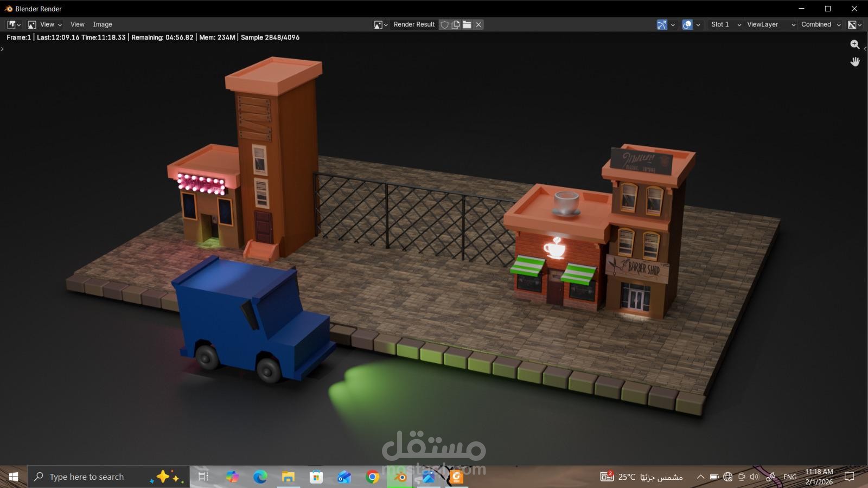The height and width of the screenshot is (488, 868).
Task: Open the display channels dropdown
Action: [855, 24]
